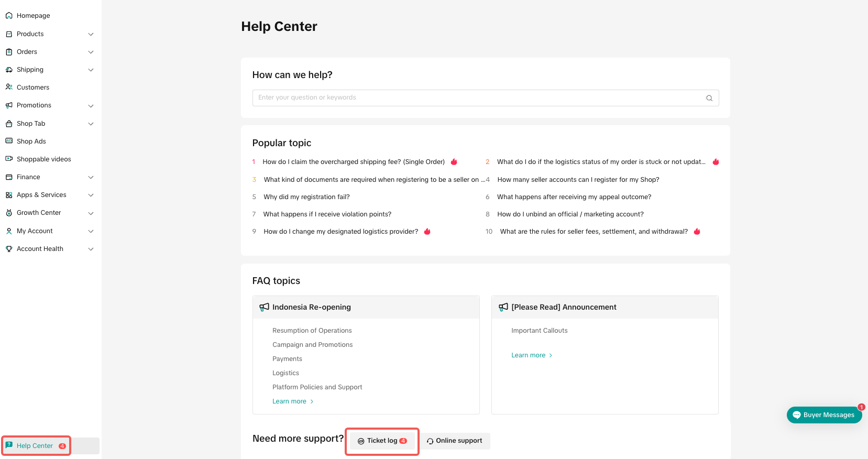Click the Announcement megaphone icon
This screenshot has width=868, height=459.
(503, 307)
